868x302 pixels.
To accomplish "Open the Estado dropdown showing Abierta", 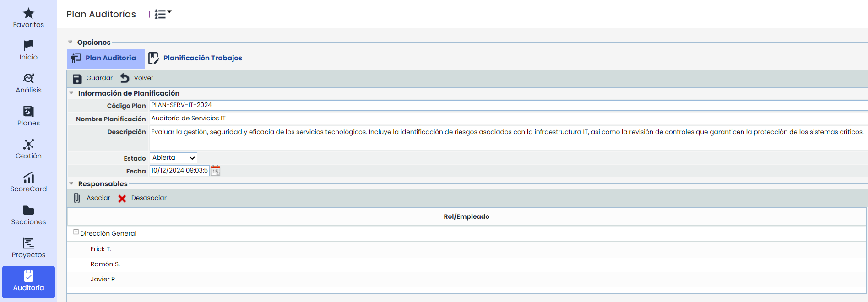I will [x=174, y=158].
